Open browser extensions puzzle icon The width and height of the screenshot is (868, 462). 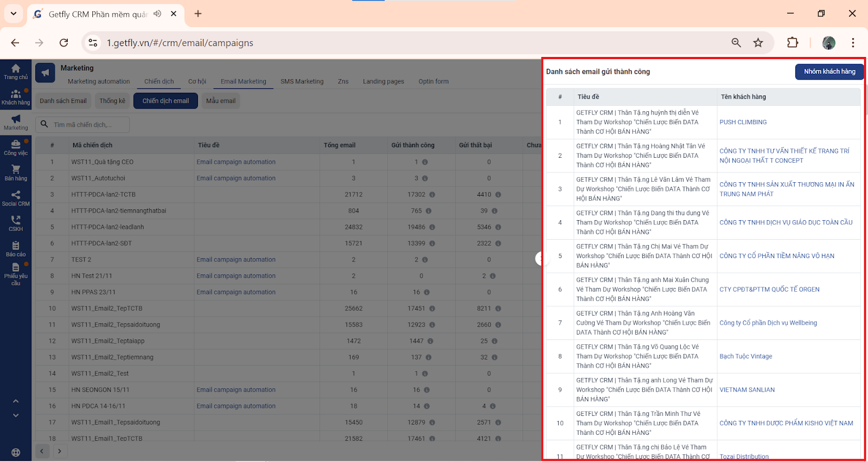coord(793,43)
